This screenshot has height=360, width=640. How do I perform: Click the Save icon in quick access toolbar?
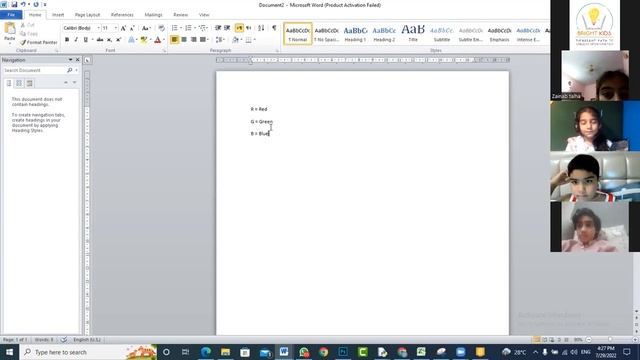click(x=14, y=4)
